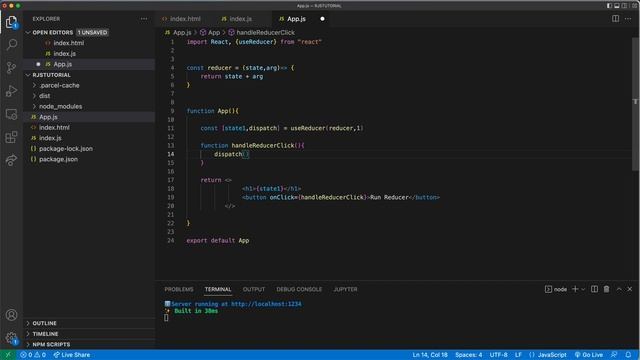Open feedback icon in status bar
The width and height of the screenshot is (640, 360).
tap(614, 355)
